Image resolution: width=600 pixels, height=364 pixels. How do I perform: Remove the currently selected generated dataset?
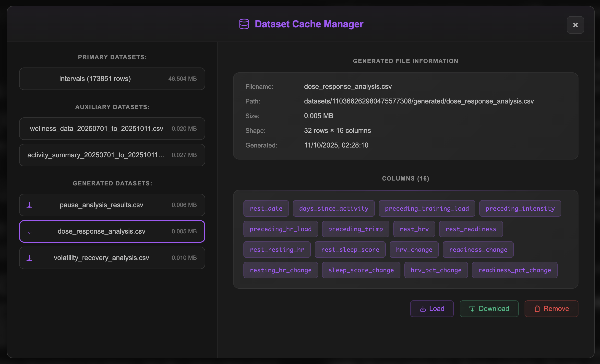click(x=551, y=309)
